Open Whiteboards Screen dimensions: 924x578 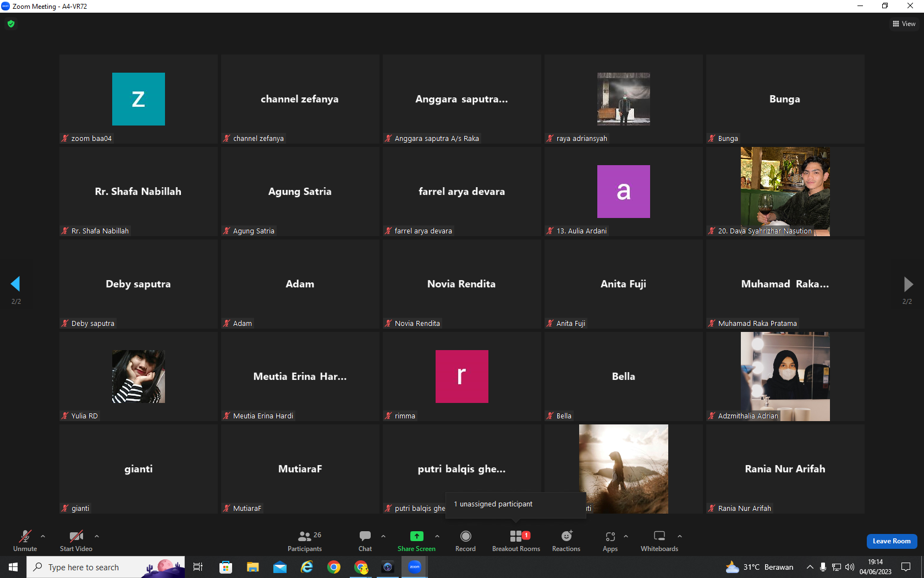click(659, 541)
